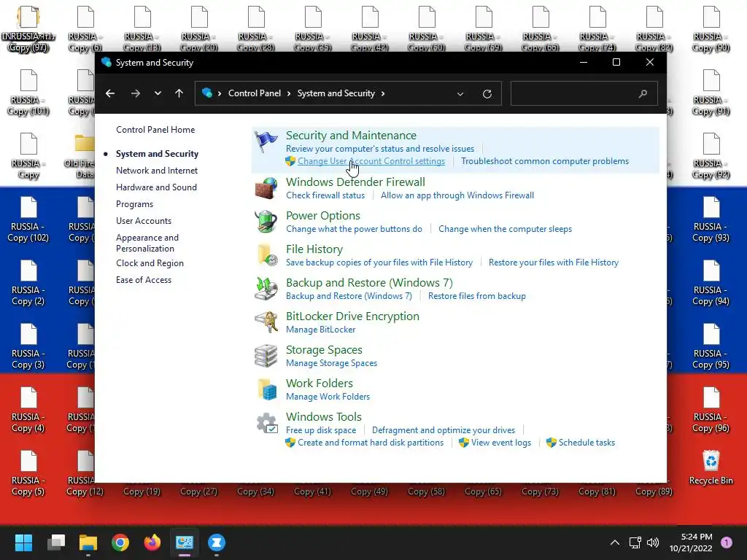747x560 pixels.
Task: Select the Control Panel taskbar button
Action: tap(185, 542)
